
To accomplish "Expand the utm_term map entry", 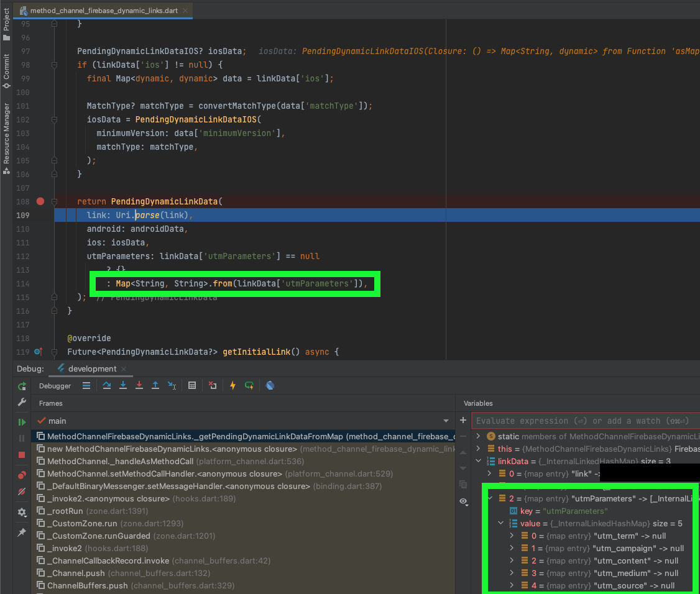I will click(x=512, y=536).
